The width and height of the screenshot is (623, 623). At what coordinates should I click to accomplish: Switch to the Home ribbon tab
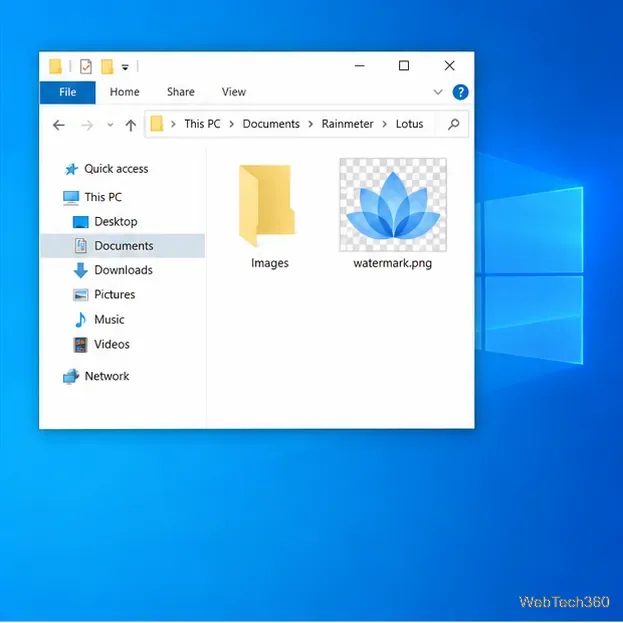tap(125, 92)
